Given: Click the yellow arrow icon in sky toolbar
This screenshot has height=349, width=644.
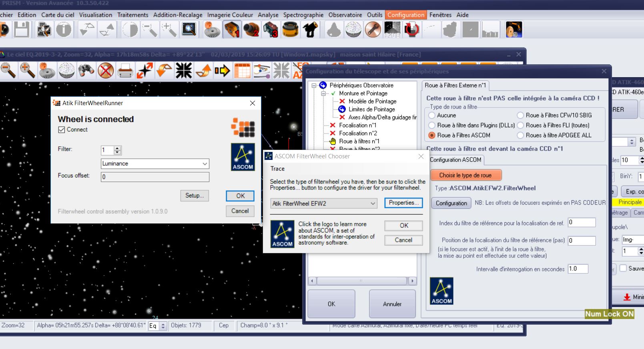Looking at the screenshot, I should click(x=223, y=71).
